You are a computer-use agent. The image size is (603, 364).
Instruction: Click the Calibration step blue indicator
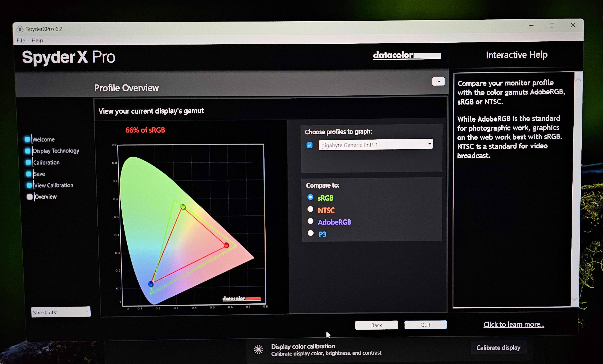28,162
